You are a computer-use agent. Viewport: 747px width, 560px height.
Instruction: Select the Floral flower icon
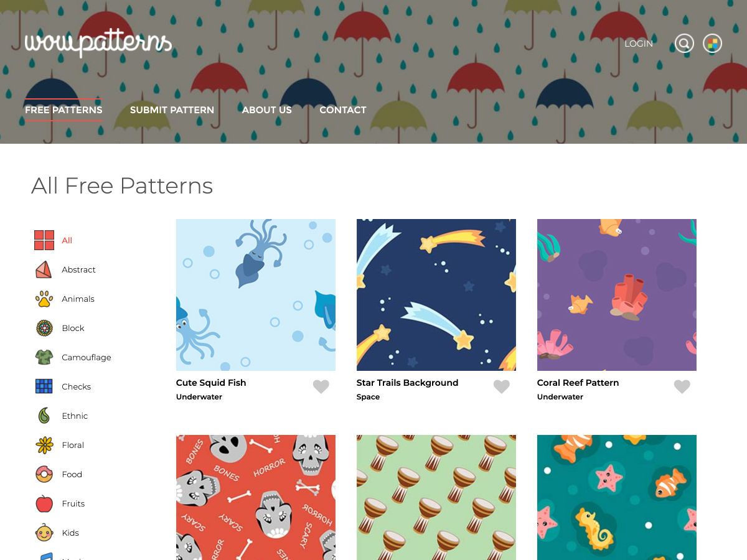44,445
